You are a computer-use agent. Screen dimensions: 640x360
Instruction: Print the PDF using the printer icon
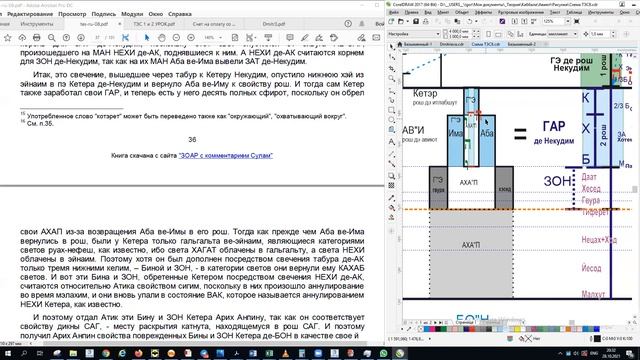click(37, 38)
